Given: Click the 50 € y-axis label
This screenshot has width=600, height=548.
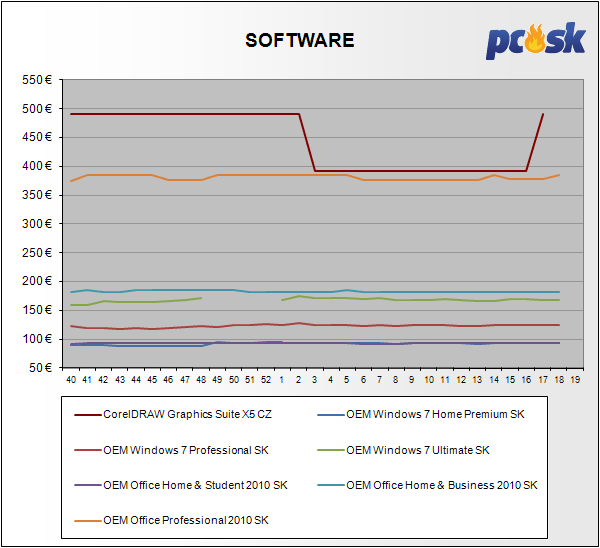Looking at the screenshot, I should point(40,368).
